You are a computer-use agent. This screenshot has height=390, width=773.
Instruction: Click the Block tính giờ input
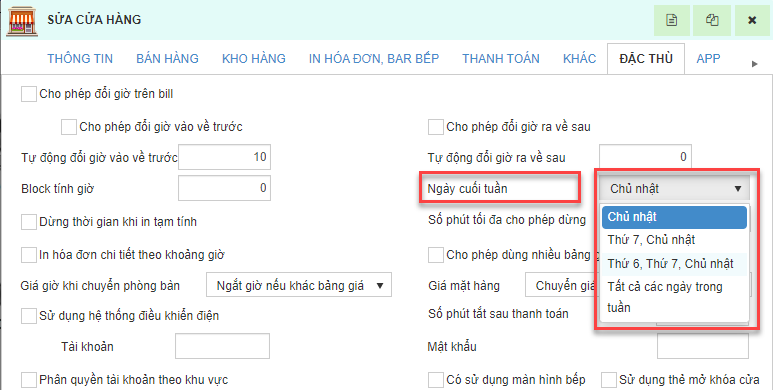point(224,188)
